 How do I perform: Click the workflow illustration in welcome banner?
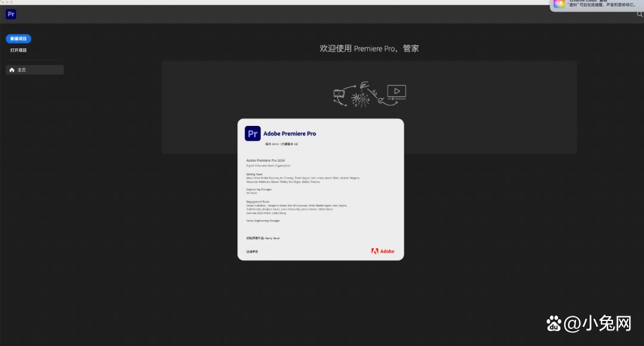tap(370, 94)
